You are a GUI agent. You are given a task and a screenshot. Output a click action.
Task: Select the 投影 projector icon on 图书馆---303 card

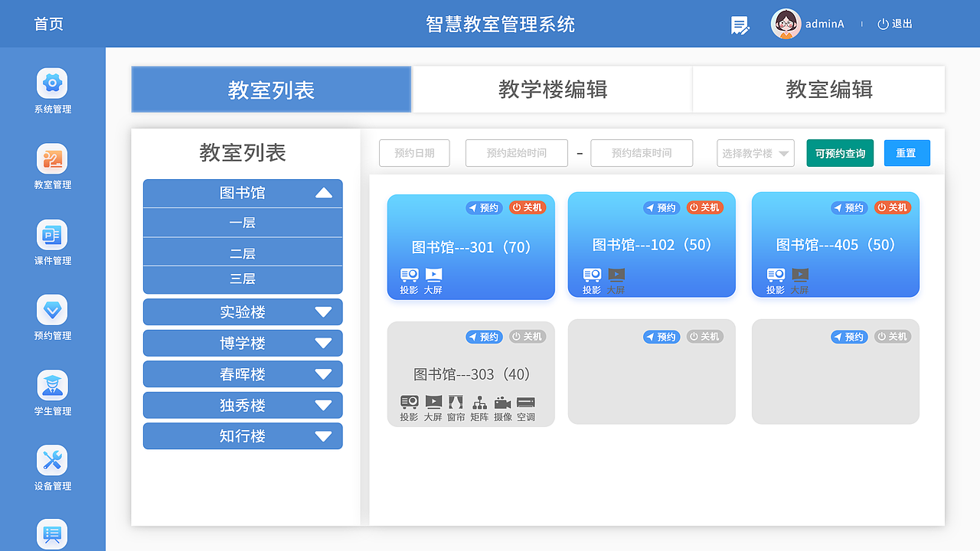(409, 402)
